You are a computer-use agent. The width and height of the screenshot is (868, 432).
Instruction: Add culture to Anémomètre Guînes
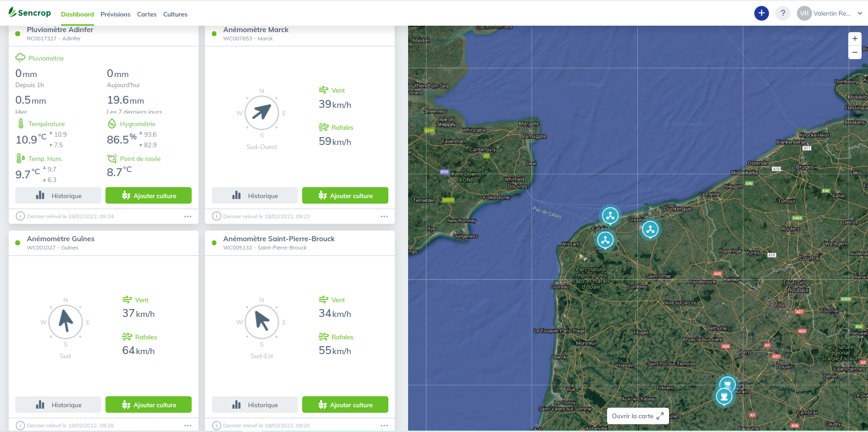[x=149, y=404]
